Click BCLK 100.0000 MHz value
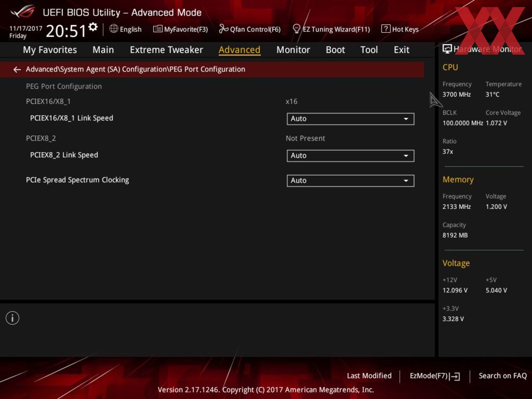The image size is (532, 399). pos(463,123)
